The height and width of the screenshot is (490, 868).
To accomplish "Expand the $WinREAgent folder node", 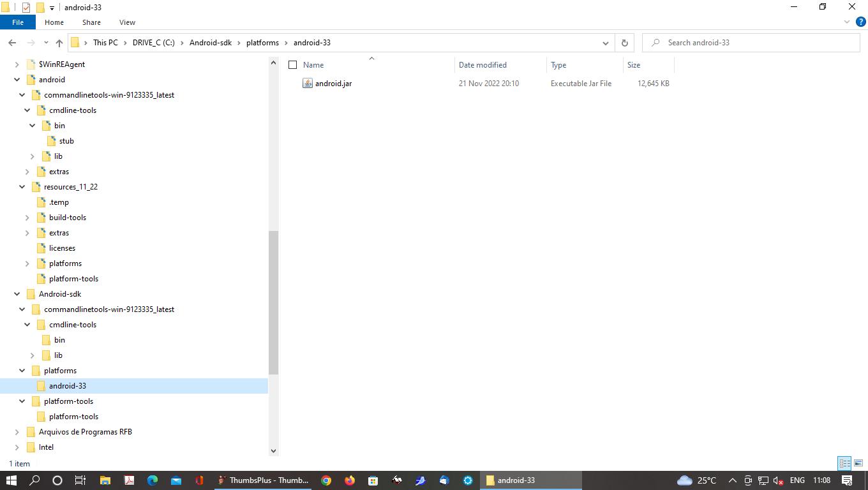I will tap(17, 64).
